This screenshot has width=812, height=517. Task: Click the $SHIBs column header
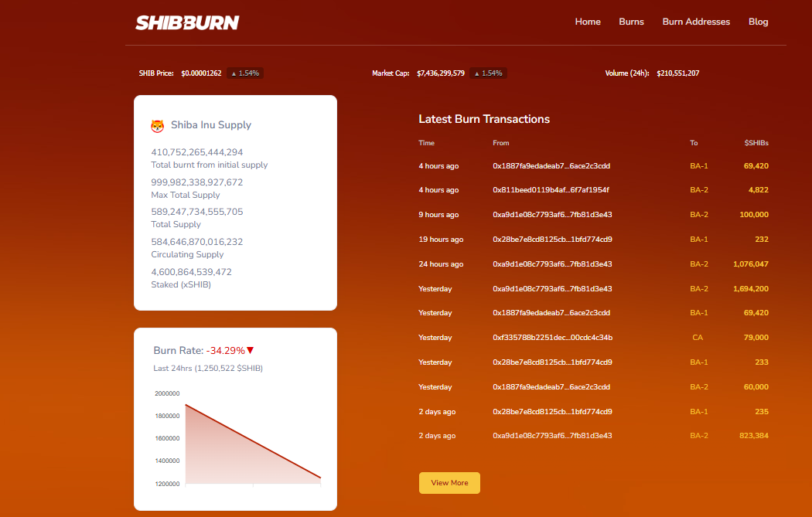756,143
